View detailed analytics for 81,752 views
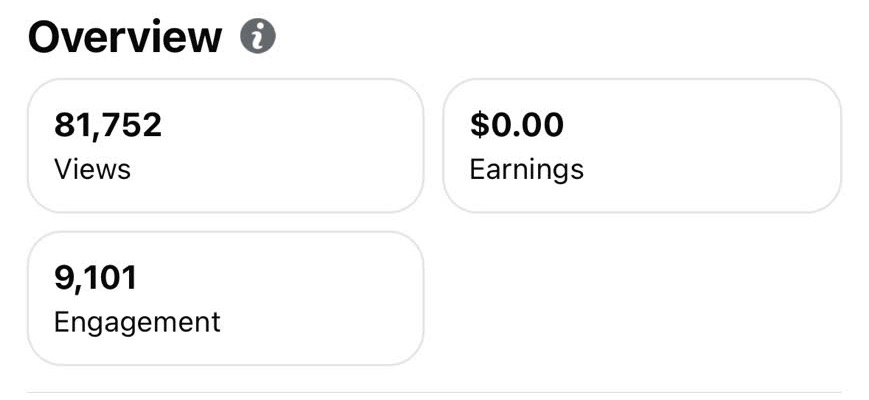 [226, 146]
